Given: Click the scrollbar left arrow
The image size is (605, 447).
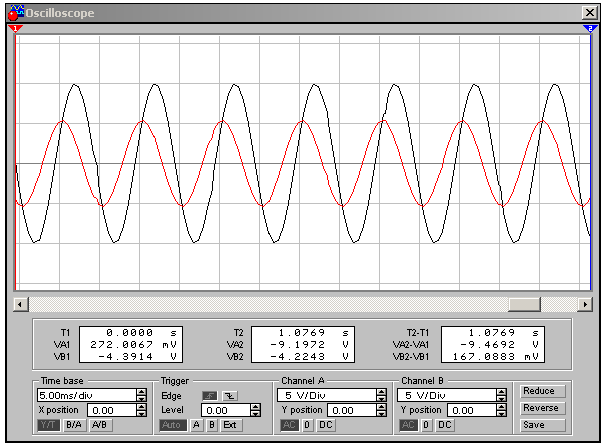Looking at the screenshot, I should click(x=20, y=305).
